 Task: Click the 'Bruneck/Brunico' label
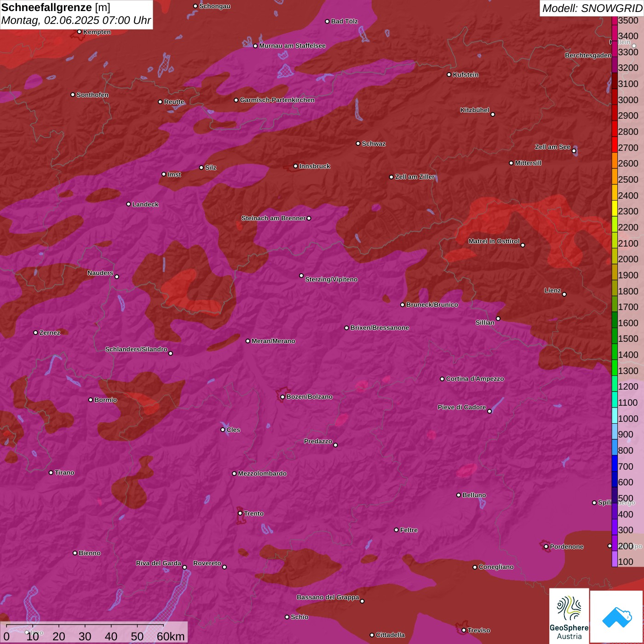click(x=432, y=305)
